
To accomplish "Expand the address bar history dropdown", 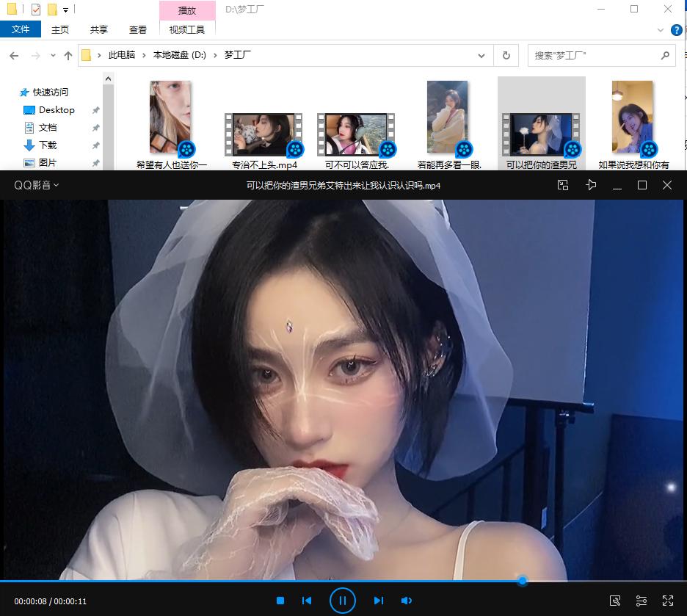I will [x=481, y=55].
